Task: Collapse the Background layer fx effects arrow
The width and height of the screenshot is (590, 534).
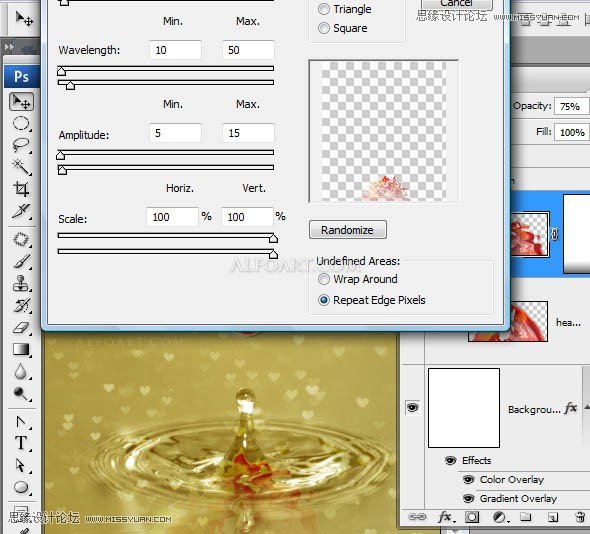Action: click(x=587, y=407)
